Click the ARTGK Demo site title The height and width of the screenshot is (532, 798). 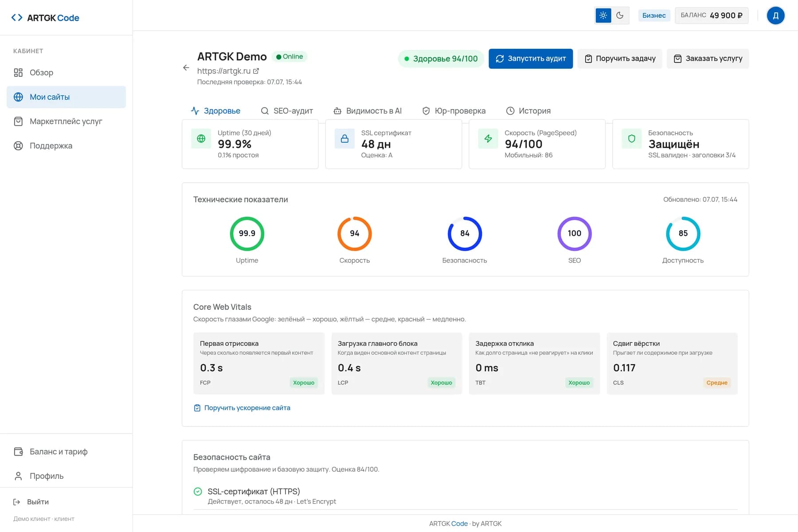pyautogui.click(x=232, y=57)
